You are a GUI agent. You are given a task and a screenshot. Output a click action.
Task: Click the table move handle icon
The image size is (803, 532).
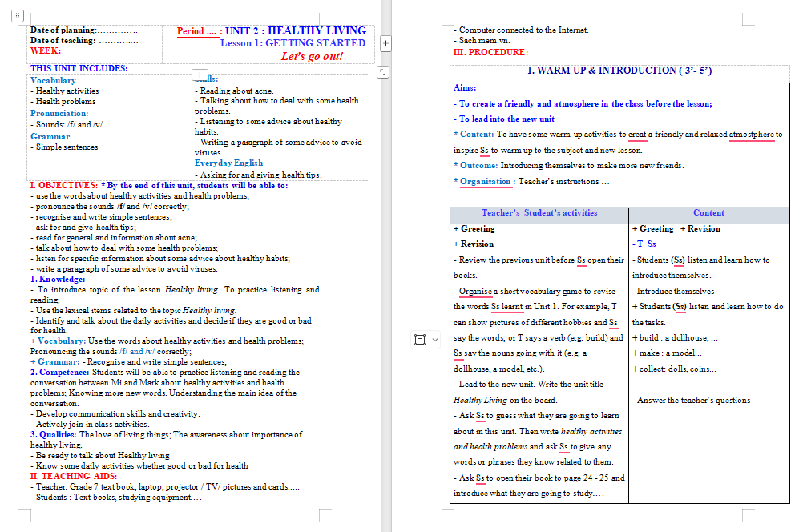[x=18, y=14]
